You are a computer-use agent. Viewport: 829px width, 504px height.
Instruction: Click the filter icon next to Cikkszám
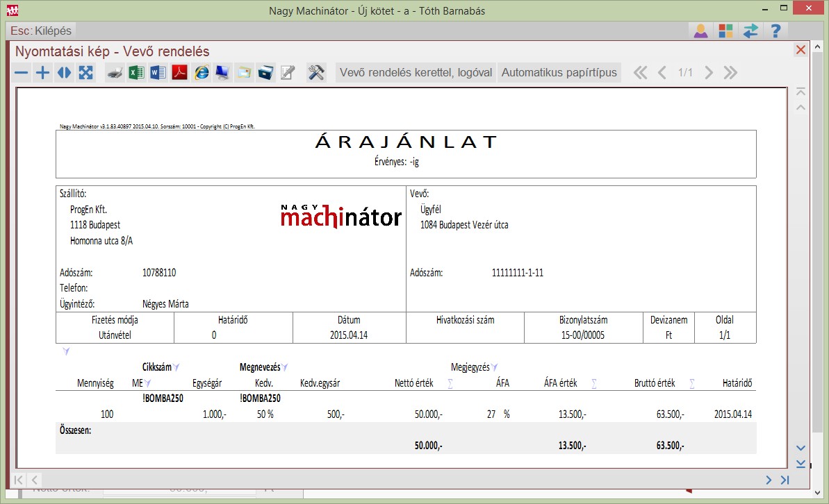pos(177,367)
